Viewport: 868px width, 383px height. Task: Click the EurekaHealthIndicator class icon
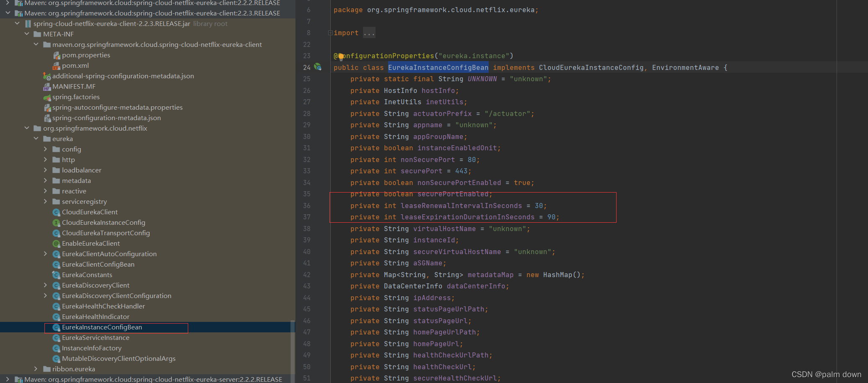(56, 317)
